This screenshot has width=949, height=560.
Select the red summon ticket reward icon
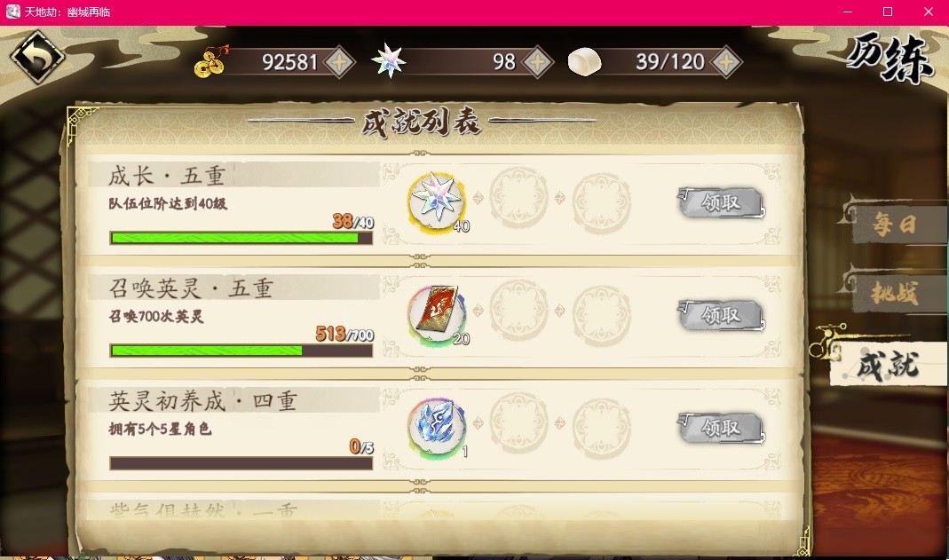(x=437, y=314)
